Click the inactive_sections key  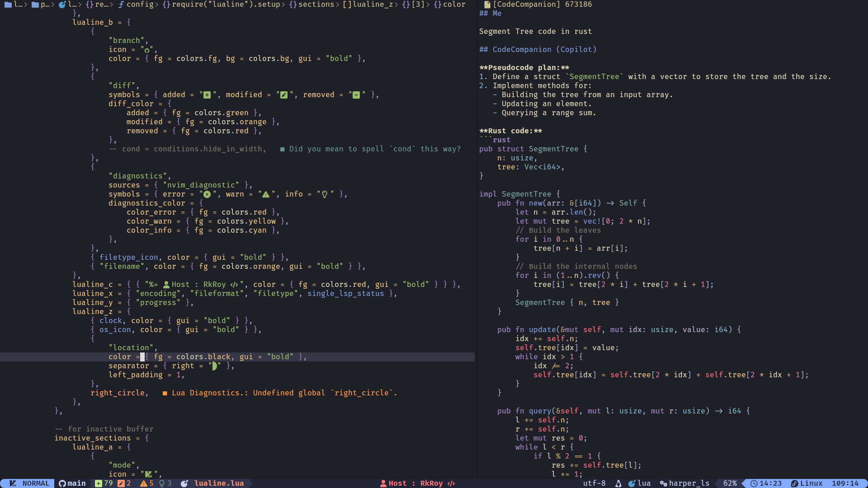(x=92, y=438)
